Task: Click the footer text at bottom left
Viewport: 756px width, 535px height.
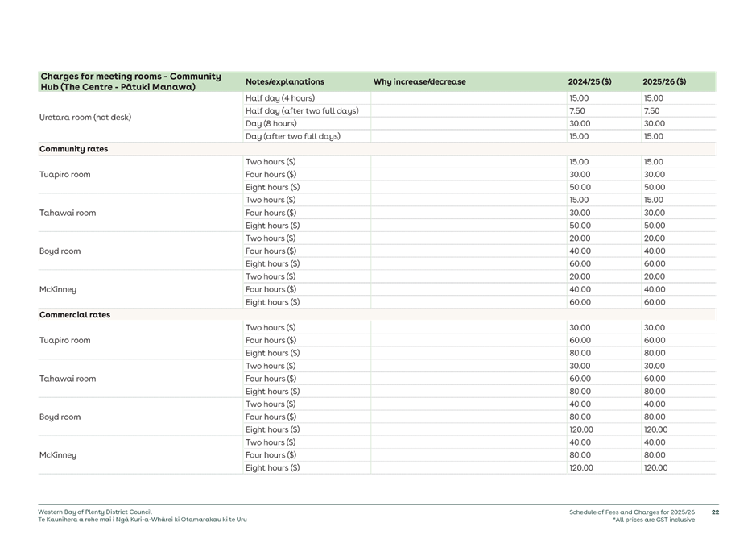Action: (x=142, y=516)
